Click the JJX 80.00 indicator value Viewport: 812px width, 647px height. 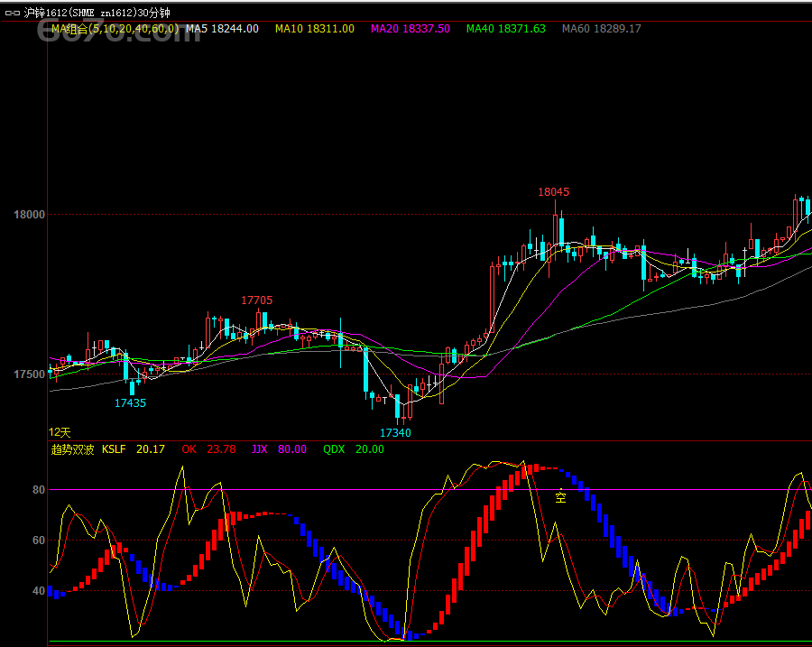click(x=279, y=449)
